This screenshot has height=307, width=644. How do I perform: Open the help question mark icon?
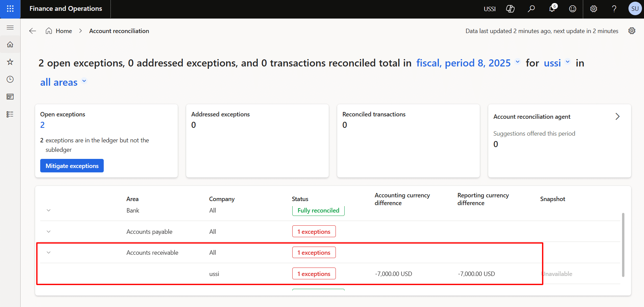click(614, 9)
